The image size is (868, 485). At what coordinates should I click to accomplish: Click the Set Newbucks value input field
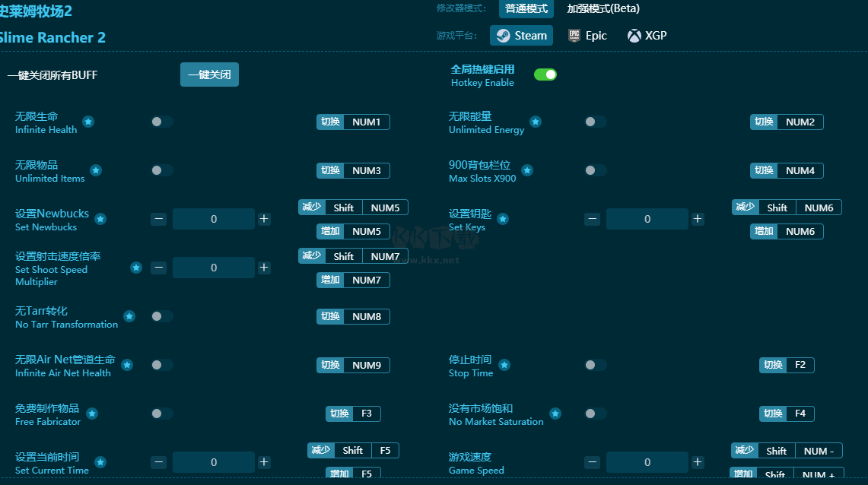[214, 219]
